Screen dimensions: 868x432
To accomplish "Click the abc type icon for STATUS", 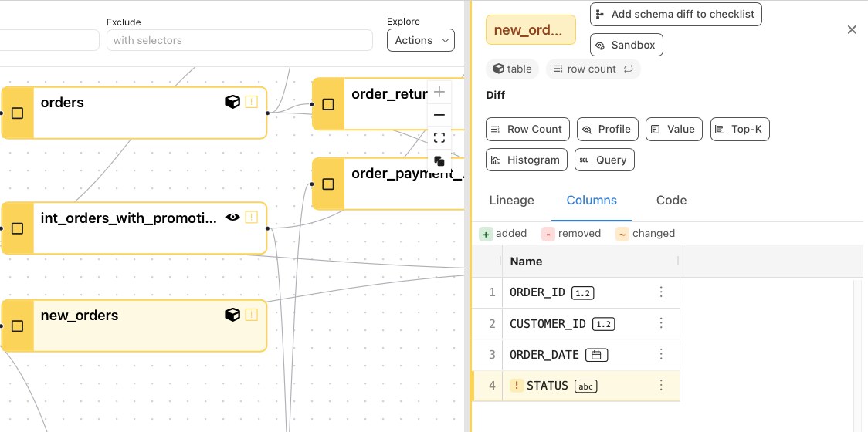I will tap(586, 386).
